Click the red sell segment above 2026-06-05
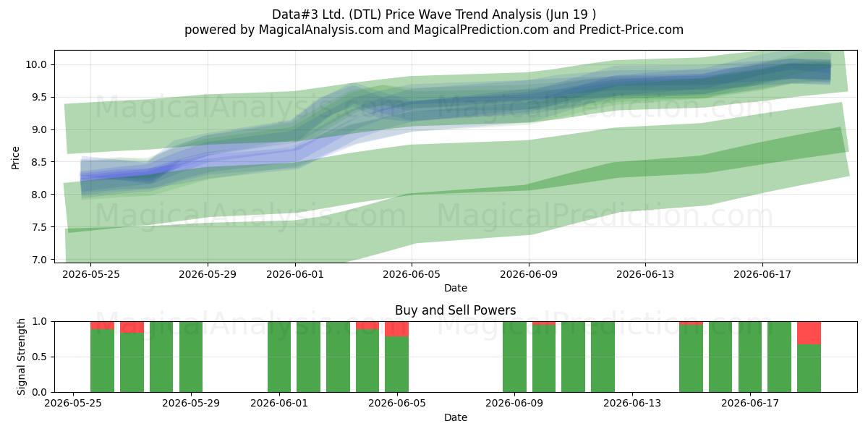The height and width of the screenshot is (434, 868). [397, 328]
